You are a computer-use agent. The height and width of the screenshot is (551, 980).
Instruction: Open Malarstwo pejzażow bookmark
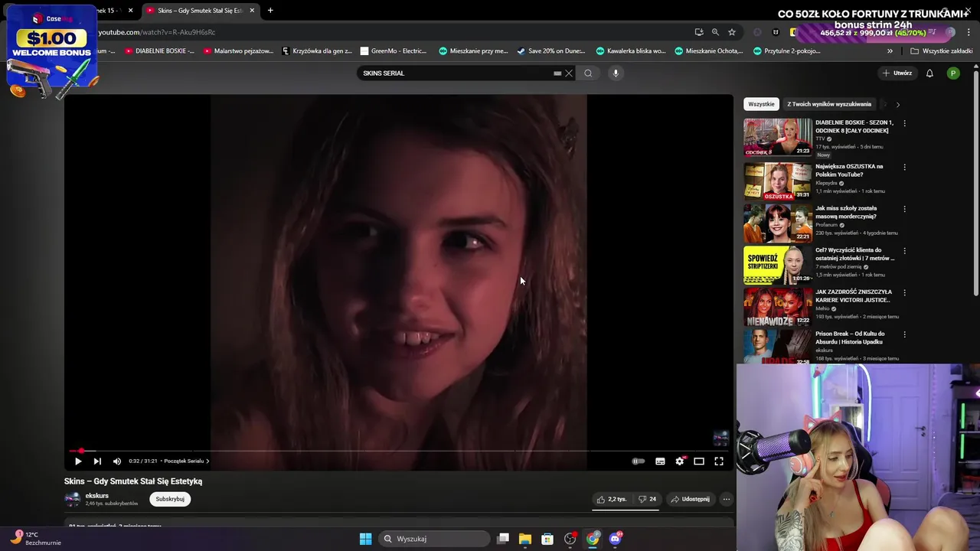238,51
